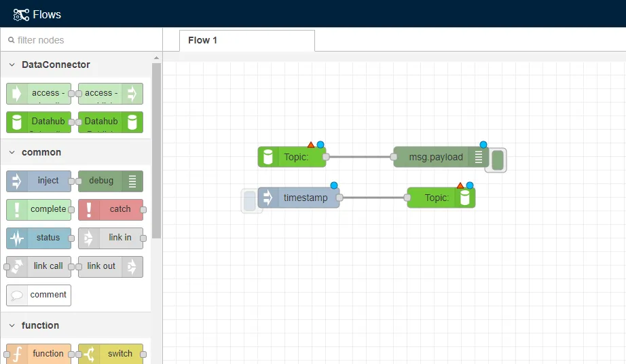Toggle the msg.payload debug node output button
This screenshot has width=626, height=364.
click(x=498, y=160)
